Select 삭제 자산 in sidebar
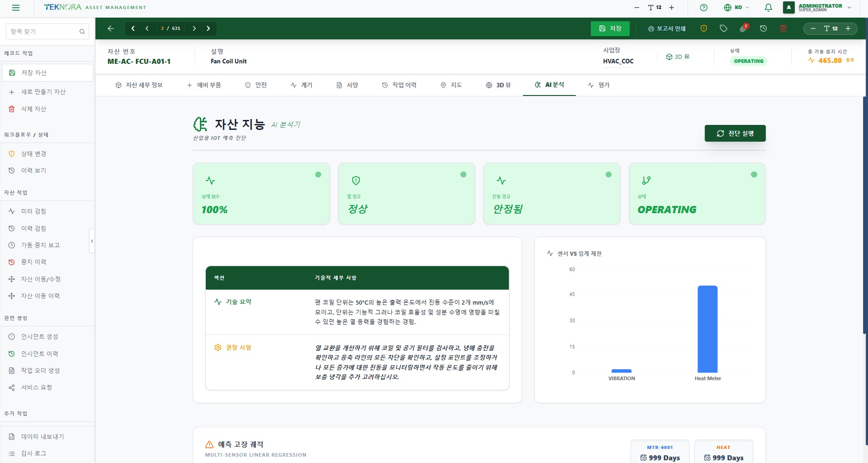 point(47,109)
